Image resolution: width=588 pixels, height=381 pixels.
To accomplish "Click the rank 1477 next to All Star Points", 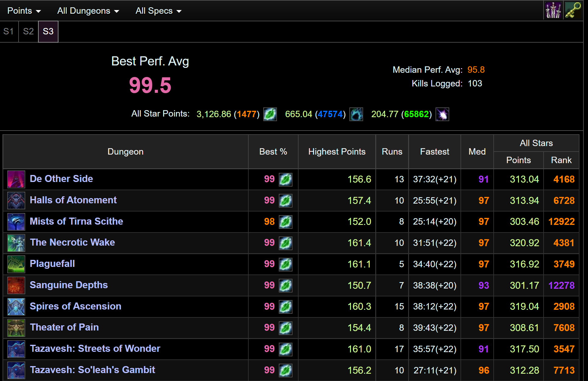I will tap(247, 114).
